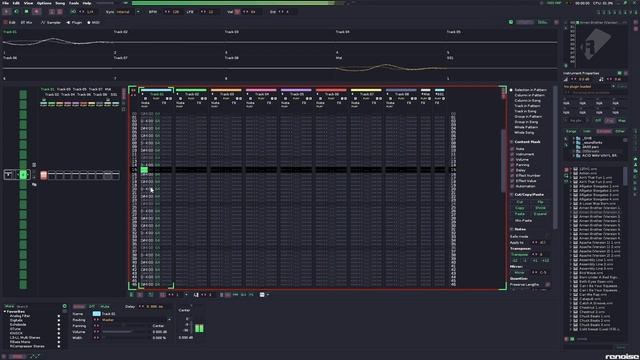Screen dimensions: 640x360
Task: Stop playback with the Stop button
Action: click(x=27, y=12)
